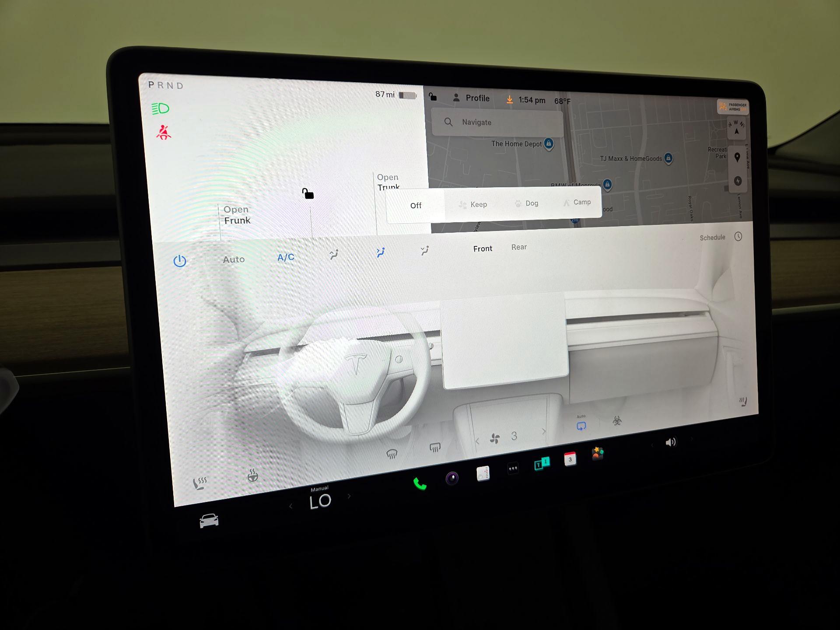Viewport: 840px width, 630px height.
Task: Switch to the Rear climate tab
Action: coord(519,247)
